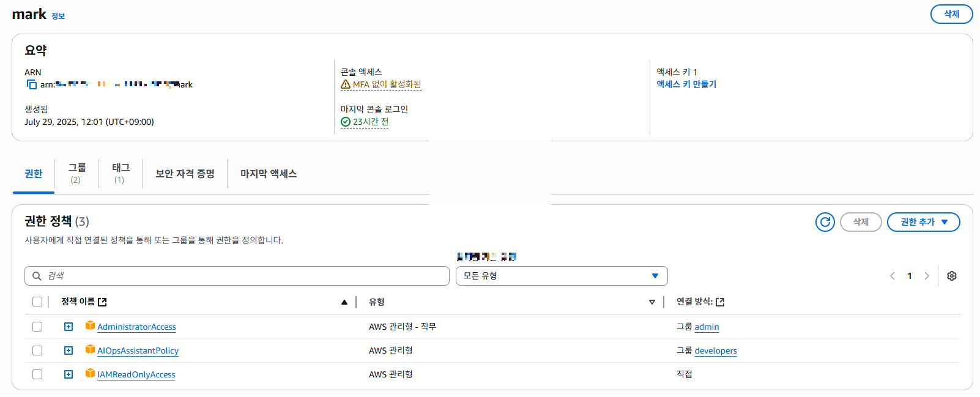Focus the 검색 policy search field

pyautogui.click(x=237, y=276)
